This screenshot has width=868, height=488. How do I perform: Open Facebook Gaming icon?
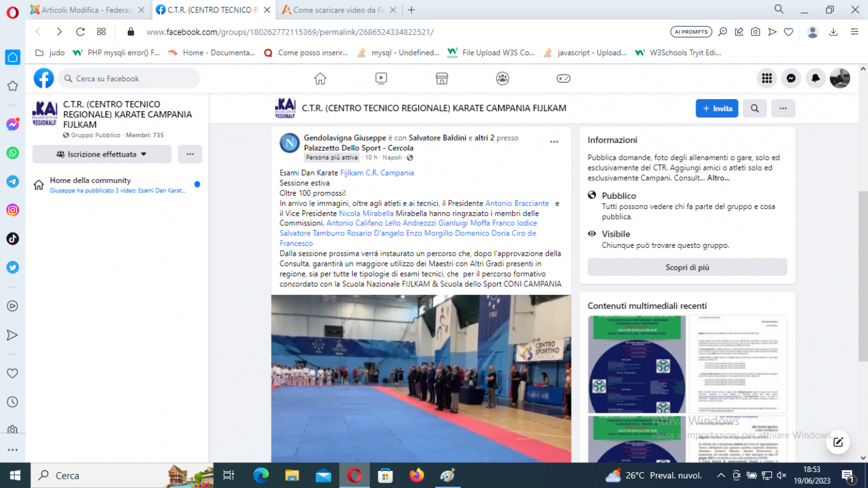click(x=563, y=78)
